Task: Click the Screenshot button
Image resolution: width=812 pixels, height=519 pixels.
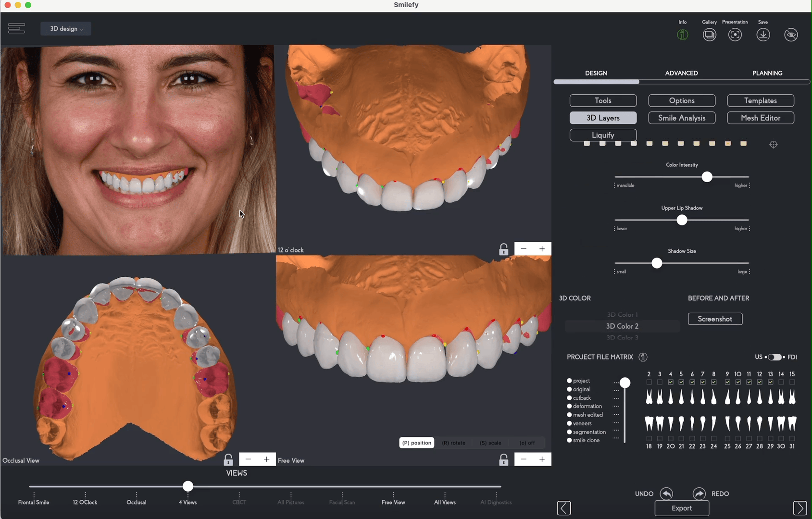Action: coord(715,319)
